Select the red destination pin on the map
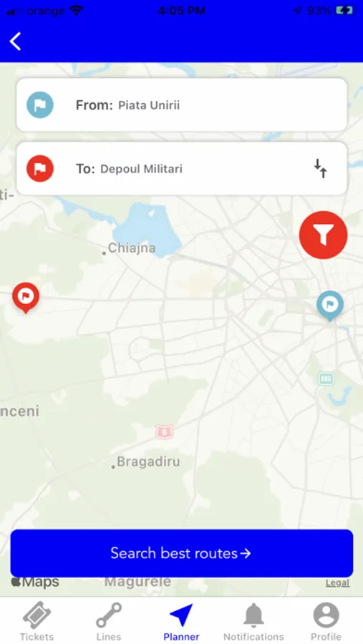363x644 pixels. 26,298
